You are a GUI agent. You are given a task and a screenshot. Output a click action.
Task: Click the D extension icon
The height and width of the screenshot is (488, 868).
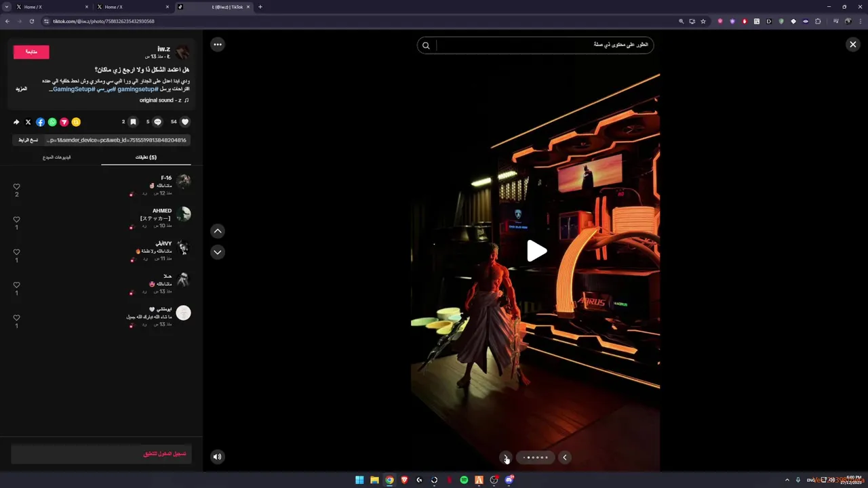[769, 21]
